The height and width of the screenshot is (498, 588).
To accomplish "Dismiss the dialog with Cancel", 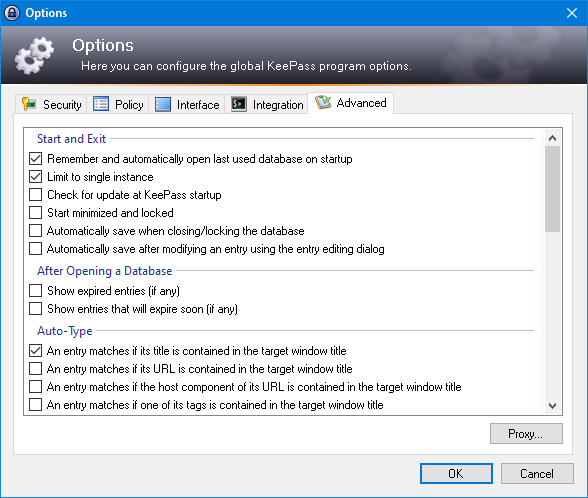I will (x=537, y=474).
